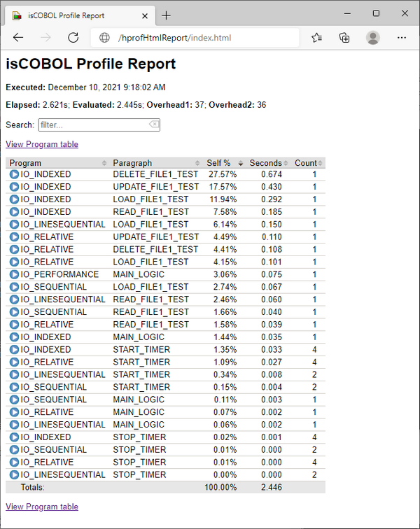Click the 0.430 Seconds value cell

pos(272,187)
